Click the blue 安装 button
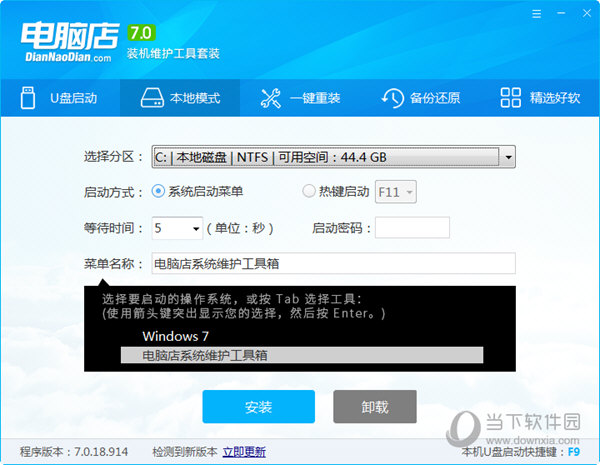 259,406
